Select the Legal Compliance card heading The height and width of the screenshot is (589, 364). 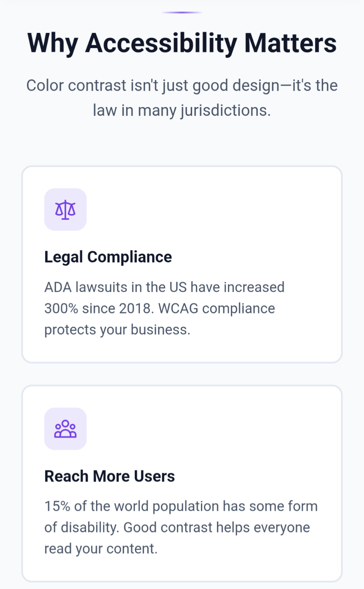click(108, 257)
